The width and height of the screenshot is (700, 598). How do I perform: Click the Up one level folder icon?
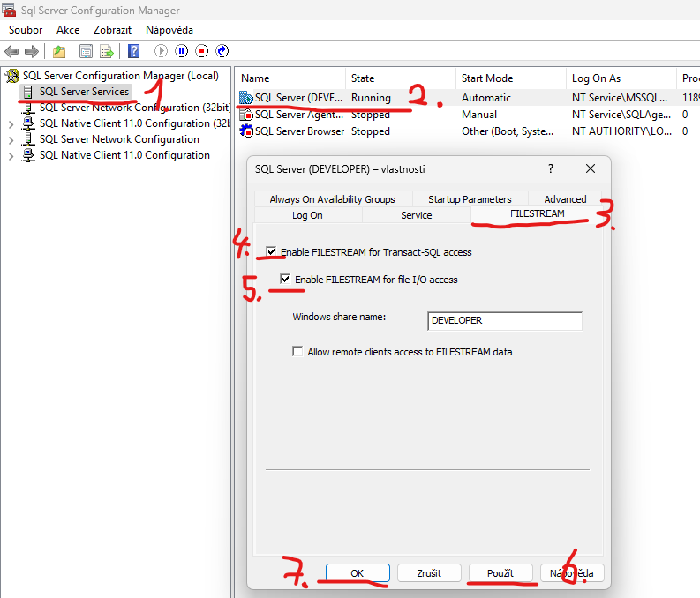[x=58, y=51]
